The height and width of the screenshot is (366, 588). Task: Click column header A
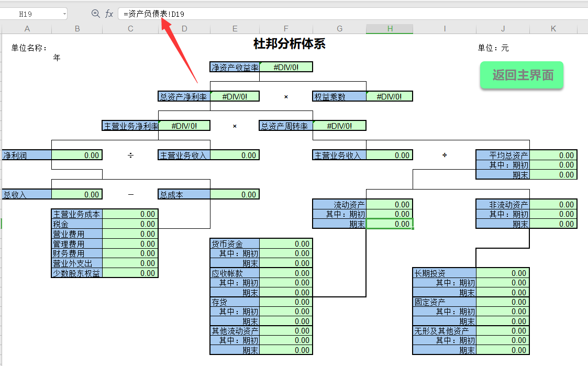point(27,29)
